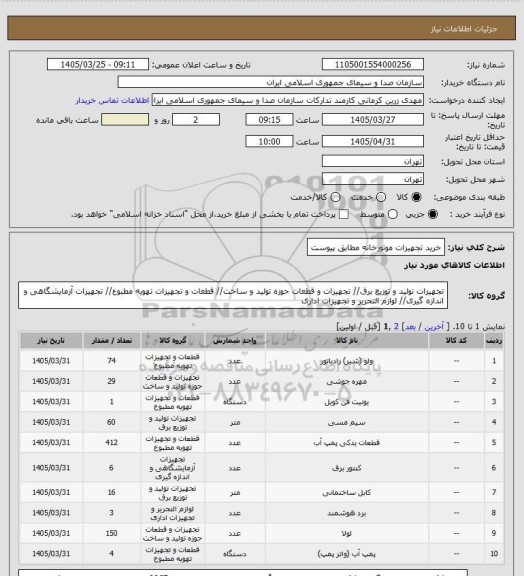The height and width of the screenshot is (576, 524).
Task: Click the response deadline date 1405/03/27
Action: pos(373,120)
